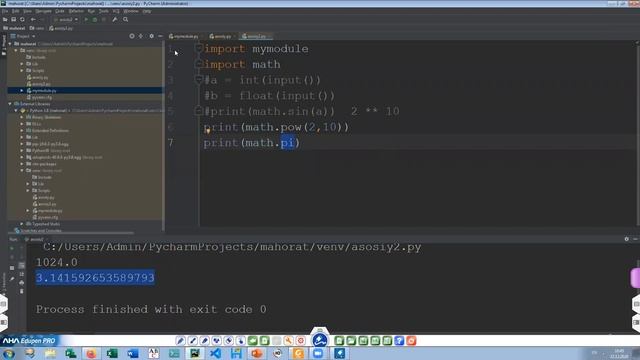Click the locate-file target icon in Project panel

132,36
